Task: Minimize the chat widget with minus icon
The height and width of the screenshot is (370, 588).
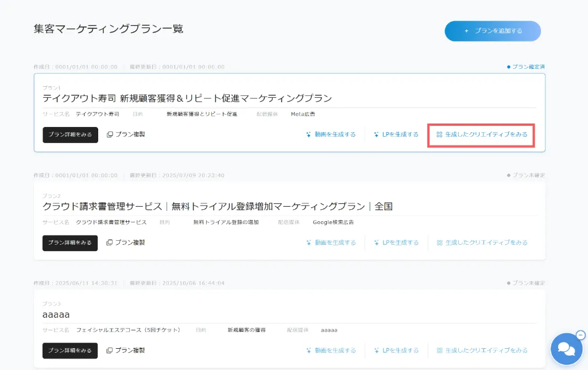Action: pyautogui.click(x=580, y=335)
